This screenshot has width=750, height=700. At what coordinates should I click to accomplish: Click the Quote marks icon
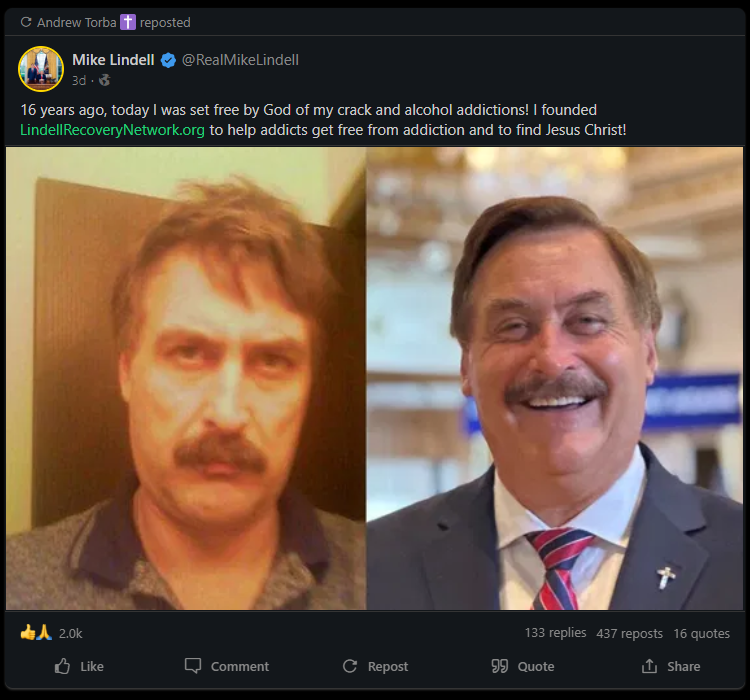[x=500, y=666]
